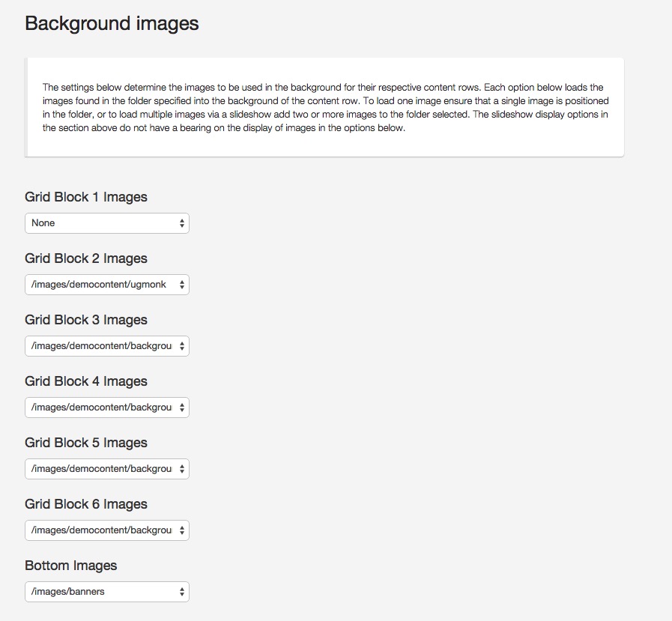Open the Grid Block 6 Images select box
672x621 pixels.
[x=107, y=530]
